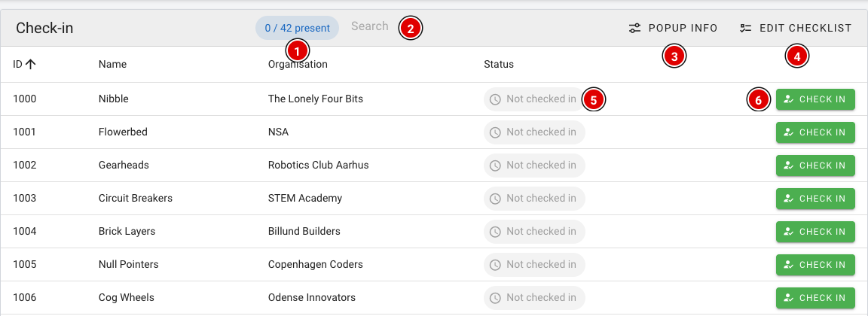Focus the Search field
Screen dimensions: 868x316
tap(369, 26)
